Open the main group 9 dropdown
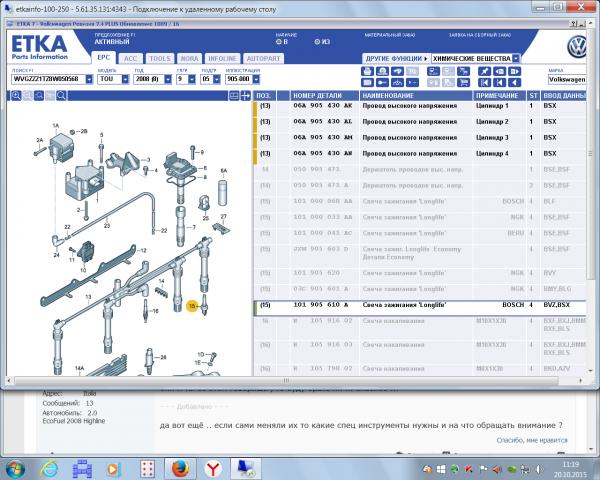 (192, 79)
